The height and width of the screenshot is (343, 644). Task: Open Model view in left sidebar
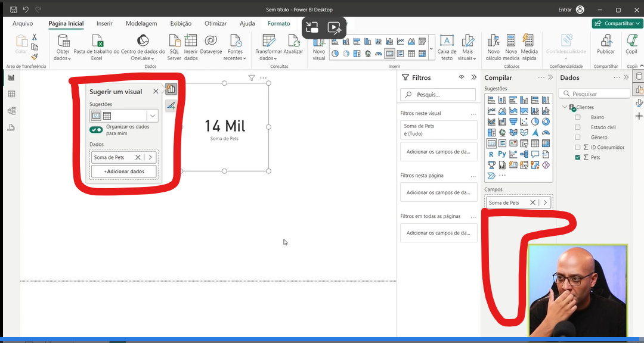pyautogui.click(x=11, y=111)
